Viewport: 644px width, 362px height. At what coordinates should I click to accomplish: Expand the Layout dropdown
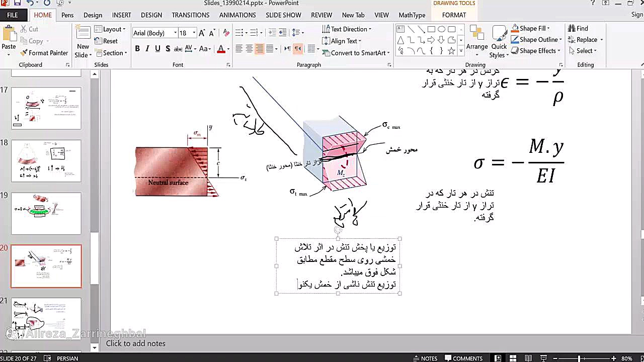pos(110,29)
